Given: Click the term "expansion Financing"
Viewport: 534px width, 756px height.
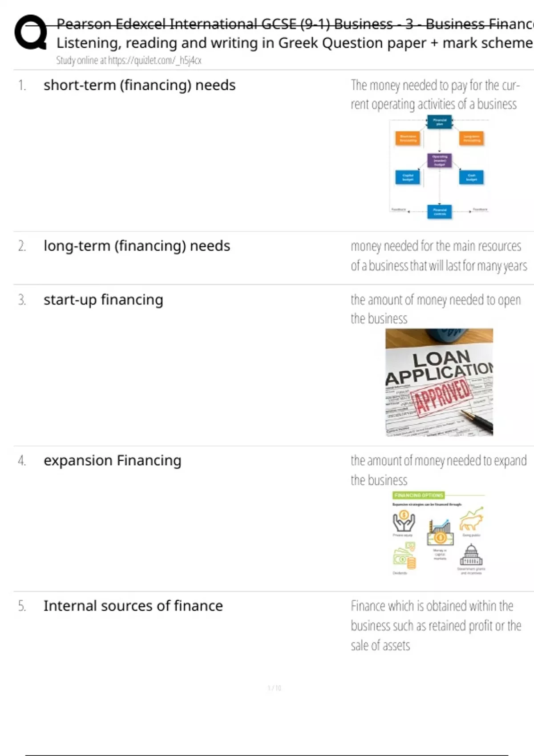Looking at the screenshot, I should pos(112,461).
